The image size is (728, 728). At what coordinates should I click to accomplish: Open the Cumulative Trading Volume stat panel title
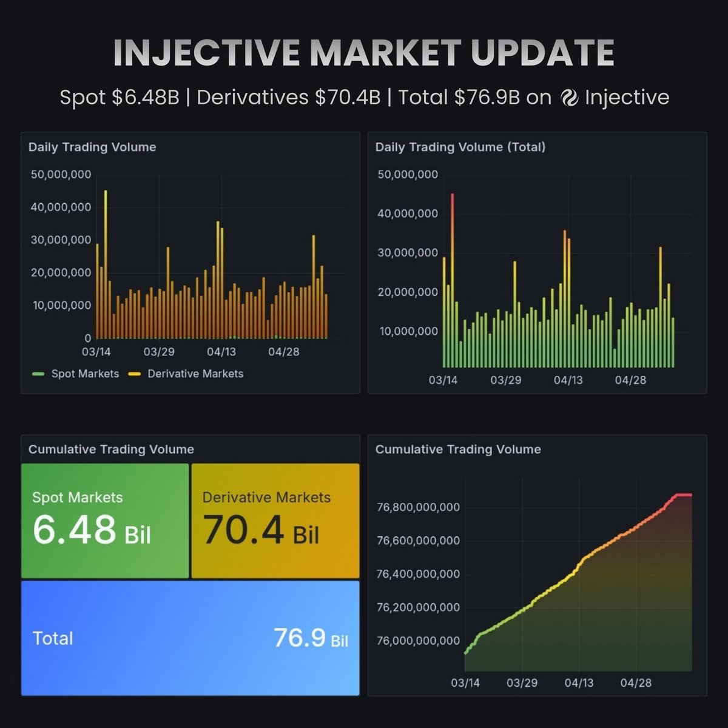coord(111,450)
